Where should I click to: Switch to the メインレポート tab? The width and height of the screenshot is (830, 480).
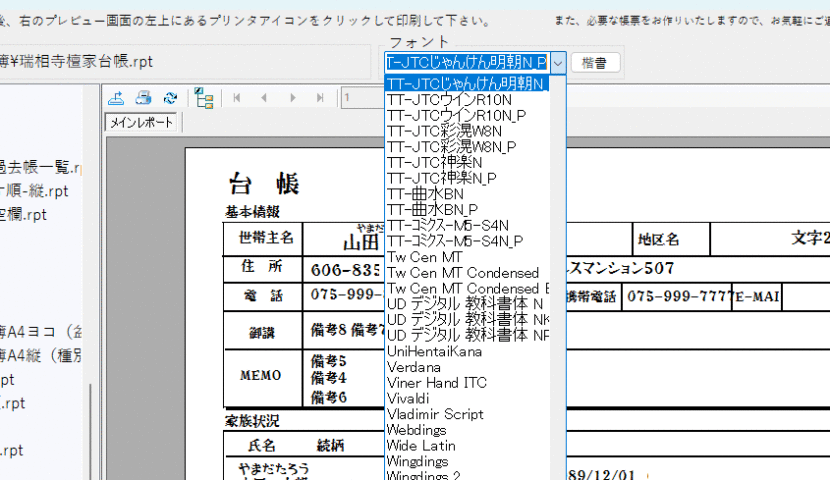[141, 123]
